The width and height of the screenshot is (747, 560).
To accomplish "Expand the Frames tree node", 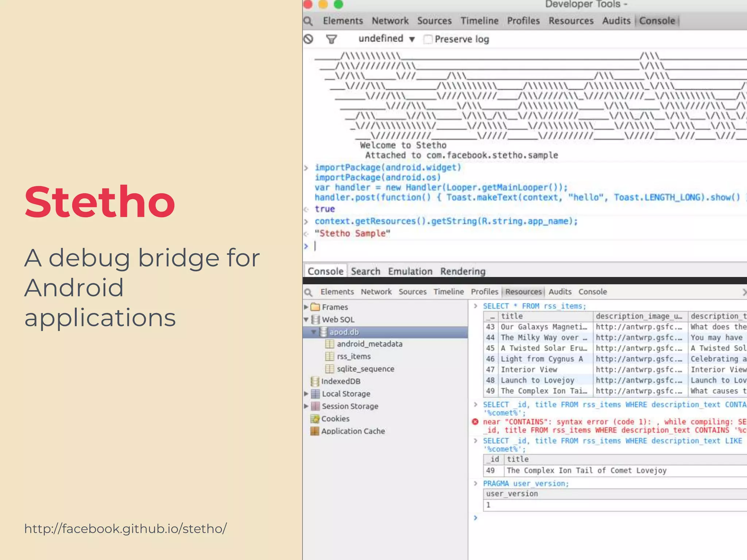I will (306, 307).
